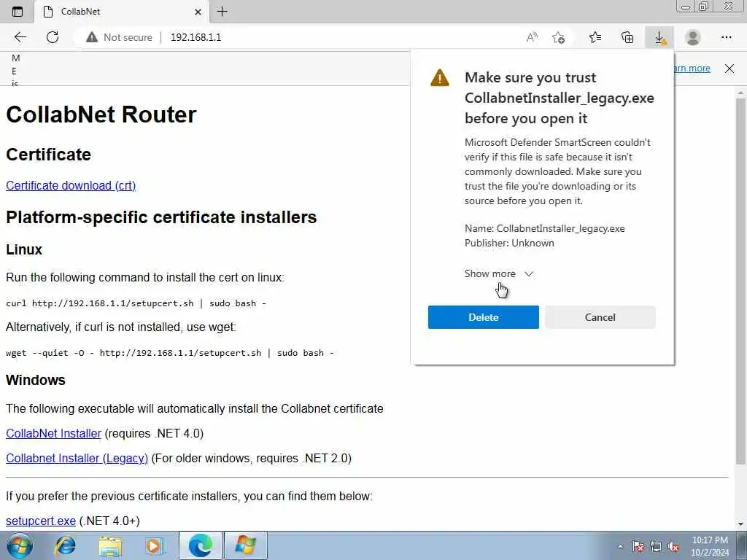Show hidden tray icons arrow

pyautogui.click(x=620, y=546)
